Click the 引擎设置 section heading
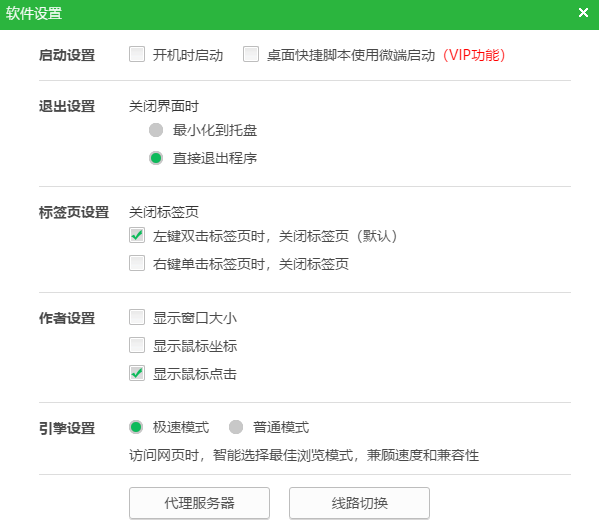Viewport: 599px width, 529px height. pos(67,428)
